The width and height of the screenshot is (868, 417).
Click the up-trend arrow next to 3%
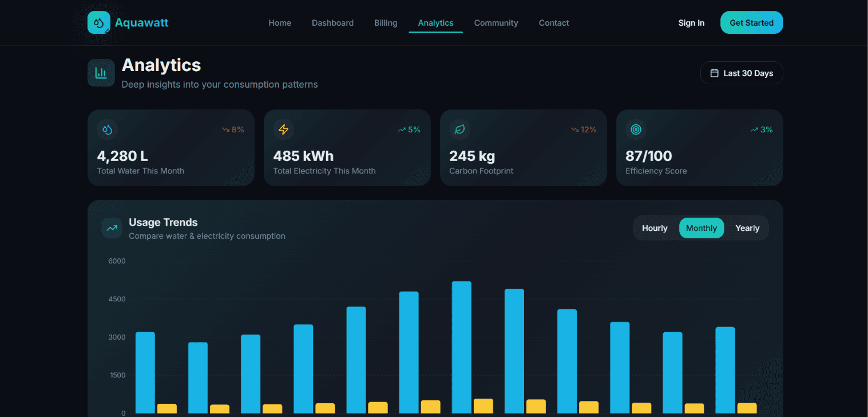click(754, 130)
